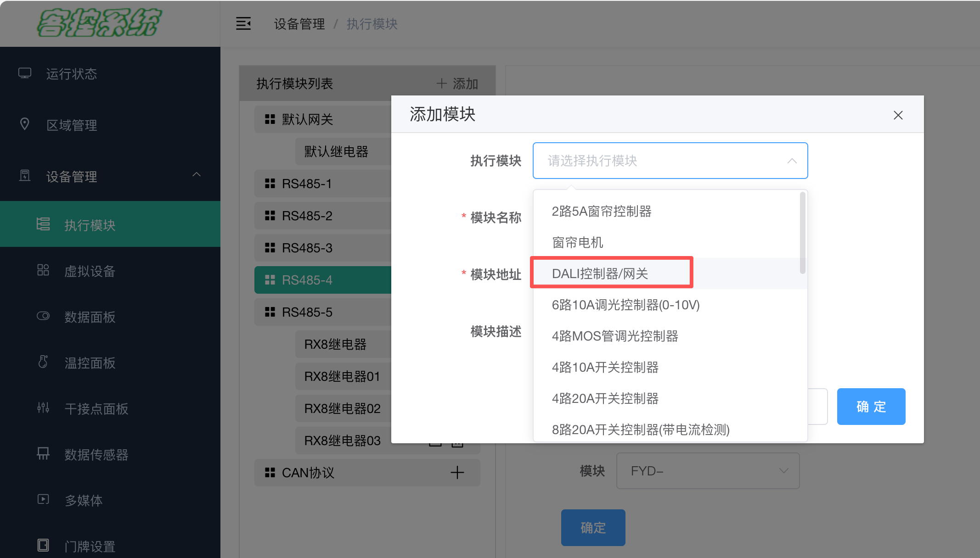Screen dimensions: 980x558
Task: Click the 多媒体 play icon
Action: click(43, 499)
